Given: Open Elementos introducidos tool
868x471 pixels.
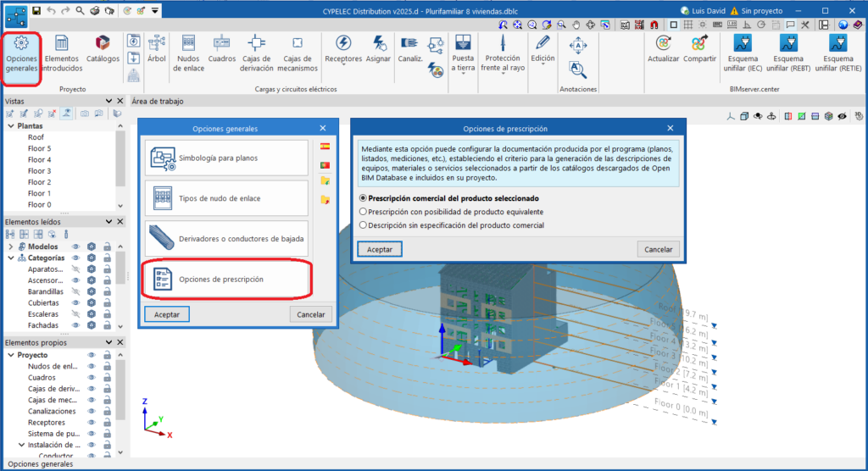Looking at the screenshot, I should [61, 54].
